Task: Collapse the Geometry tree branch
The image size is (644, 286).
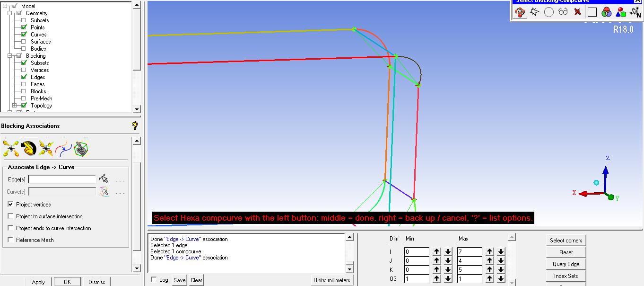Action: 10,13
